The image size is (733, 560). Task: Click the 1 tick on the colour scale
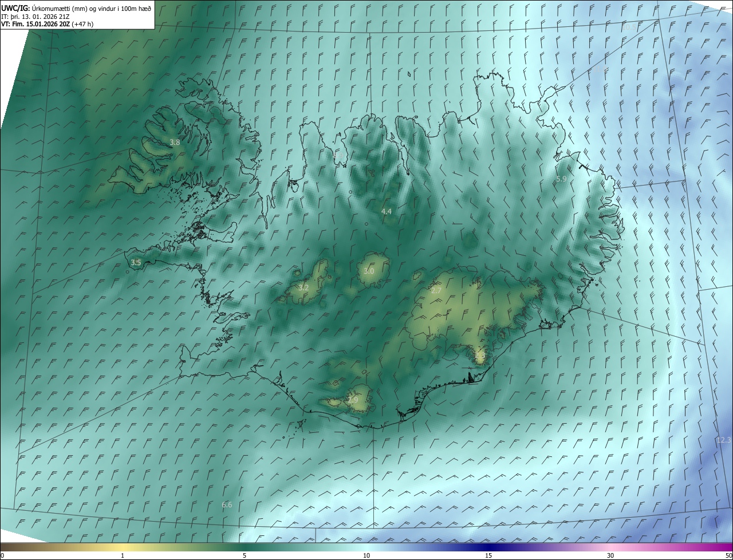pyautogui.click(x=123, y=555)
